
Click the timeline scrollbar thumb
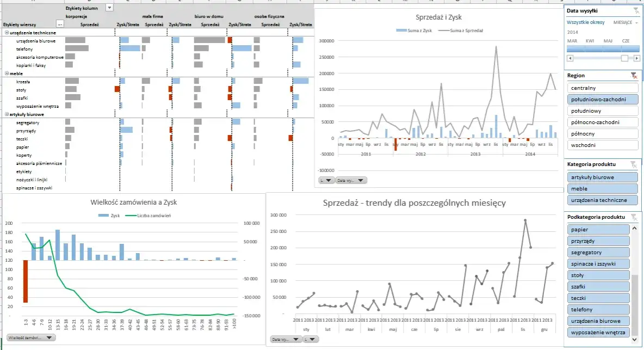(x=624, y=58)
